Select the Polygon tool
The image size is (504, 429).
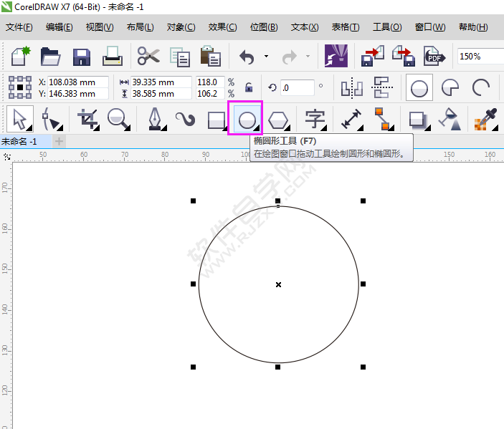point(278,119)
